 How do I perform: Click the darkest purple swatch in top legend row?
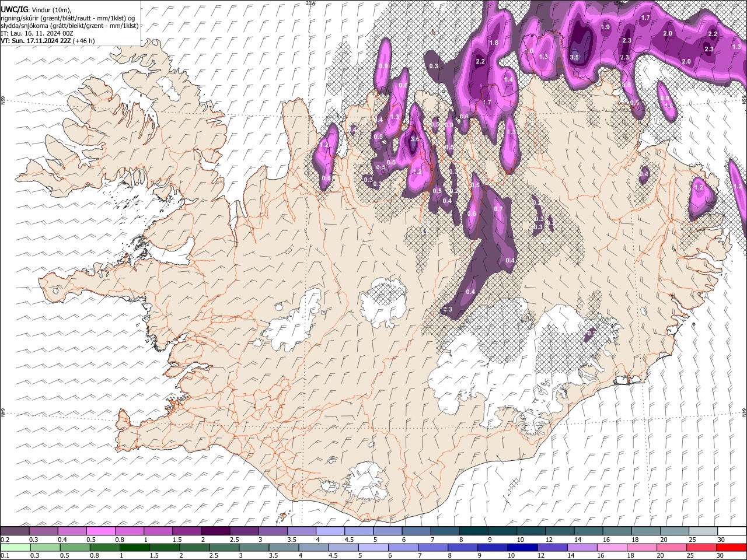point(215,531)
